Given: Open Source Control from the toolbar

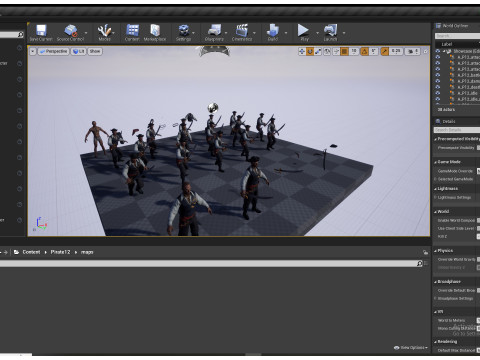Looking at the screenshot, I should pyautogui.click(x=70, y=30).
